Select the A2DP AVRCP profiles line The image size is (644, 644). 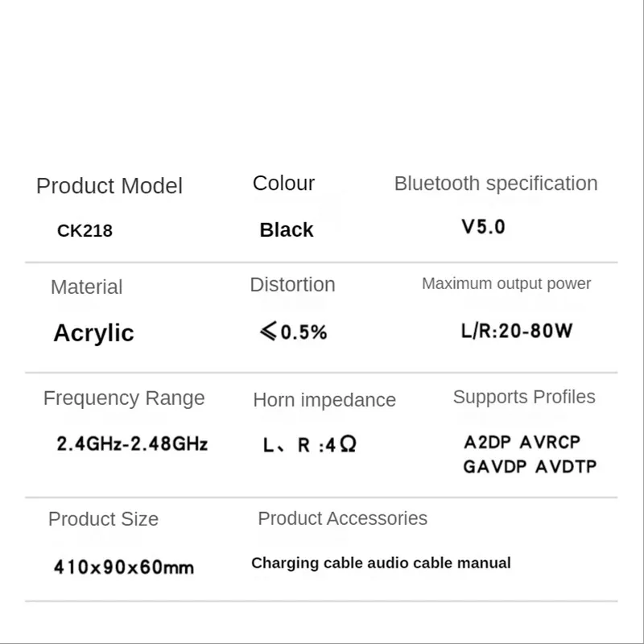click(522, 442)
